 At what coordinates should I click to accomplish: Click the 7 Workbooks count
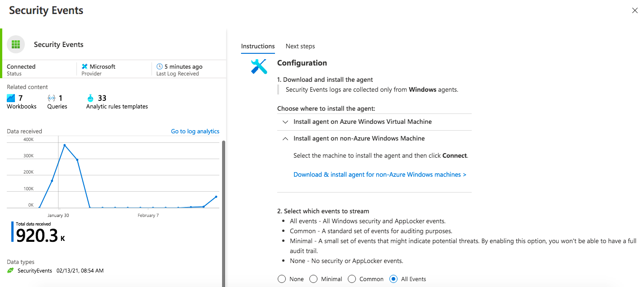(x=20, y=98)
